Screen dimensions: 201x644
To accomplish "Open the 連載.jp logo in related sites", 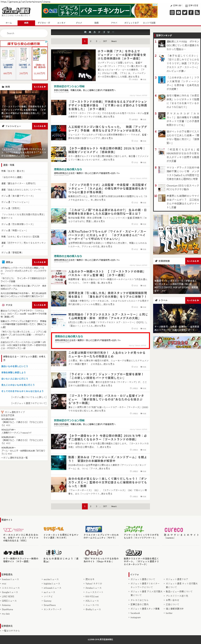I will 54,553.
